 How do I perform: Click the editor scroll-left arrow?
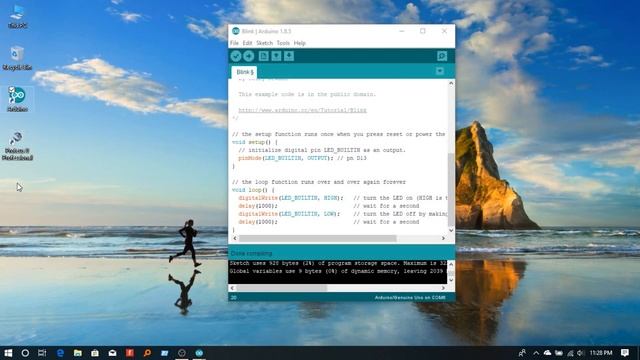pos(235,238)
